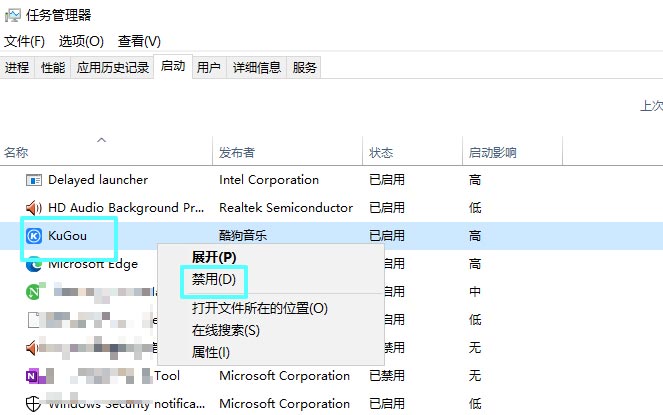
Task: Click 已启用 status of Windows Security row
Action: pos(387,404)
